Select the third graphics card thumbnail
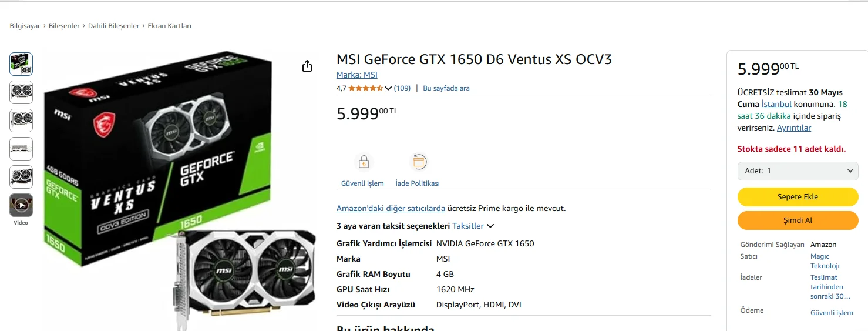This screenshot has height=331, width=868. coord(21,121)
